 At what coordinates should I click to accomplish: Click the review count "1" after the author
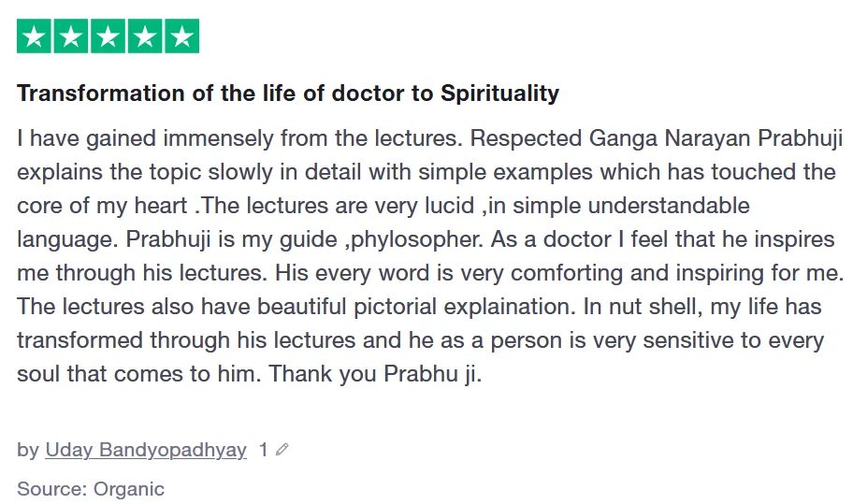(264, 450)
